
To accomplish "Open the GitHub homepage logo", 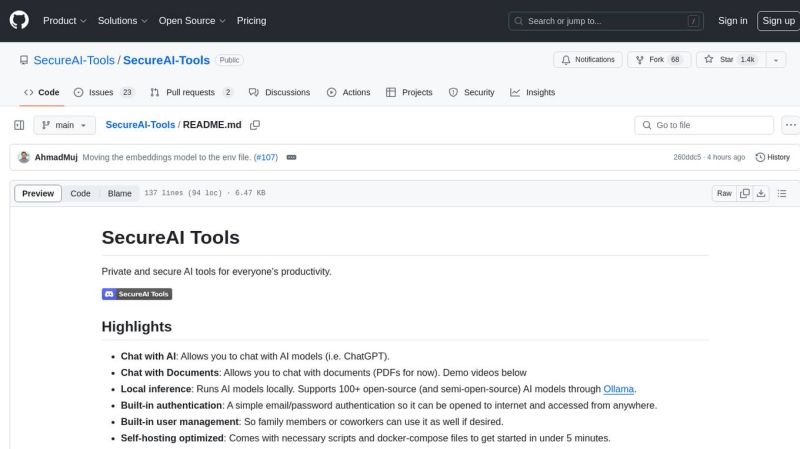I will tap(19, 20).
